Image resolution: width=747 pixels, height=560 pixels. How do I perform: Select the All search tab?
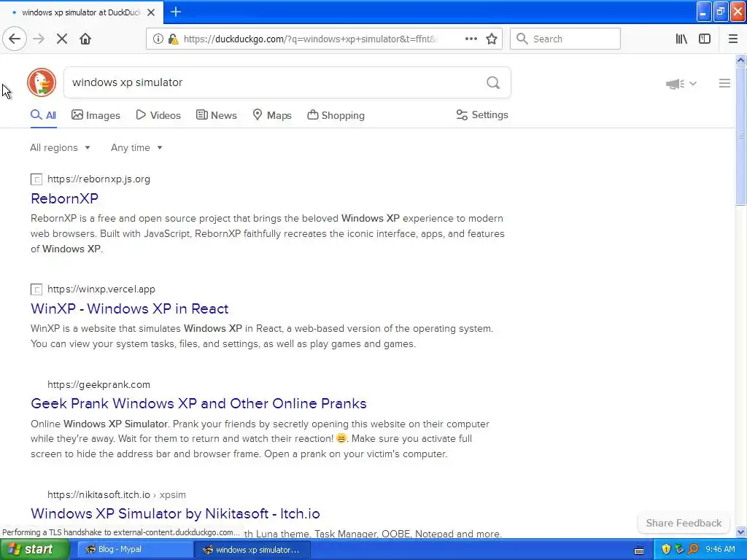[43, 115]
